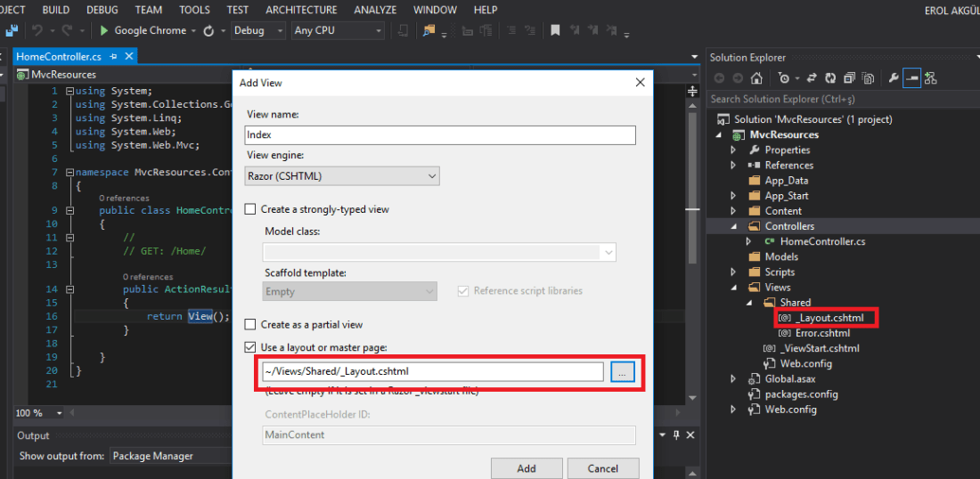This screenshot has height=479, width=980.
Task: Click the Save All toolbar icon
Action: click(x=12, y=30)
